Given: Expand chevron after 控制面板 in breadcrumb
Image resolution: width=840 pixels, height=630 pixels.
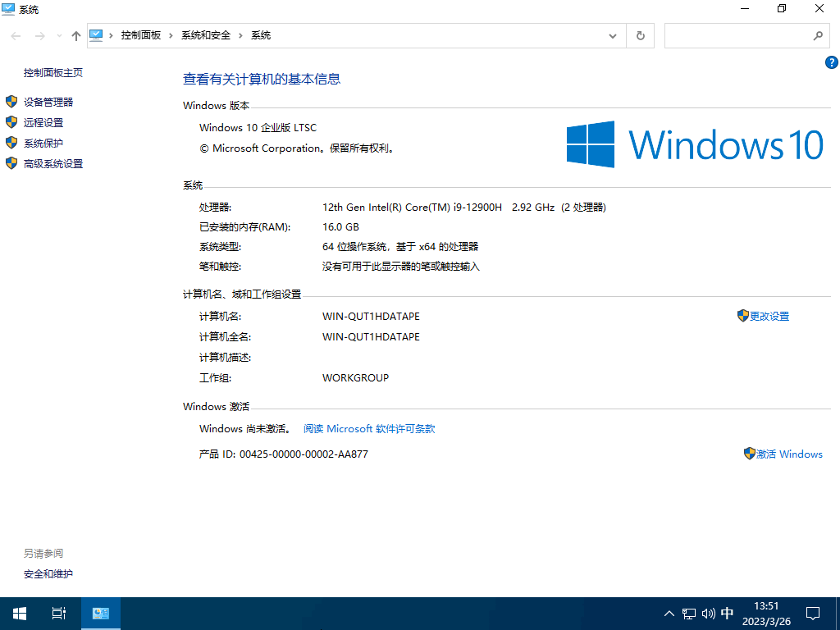Looking at the screenshot, I should 171,35.
